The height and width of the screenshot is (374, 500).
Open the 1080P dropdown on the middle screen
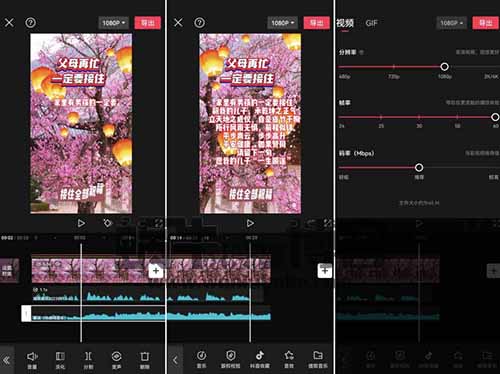[283, 23]
